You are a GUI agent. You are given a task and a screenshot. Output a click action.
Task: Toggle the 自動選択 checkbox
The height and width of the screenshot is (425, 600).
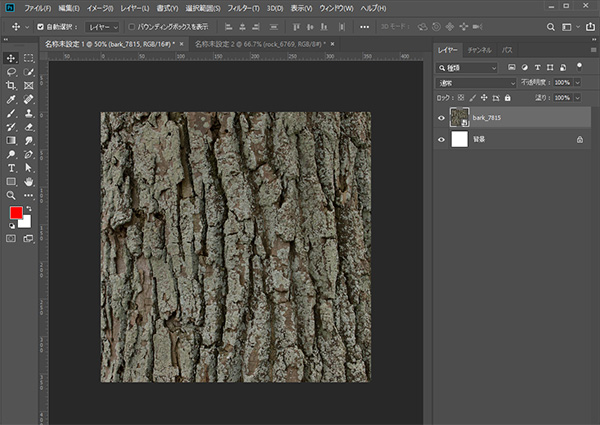[41, 27]
